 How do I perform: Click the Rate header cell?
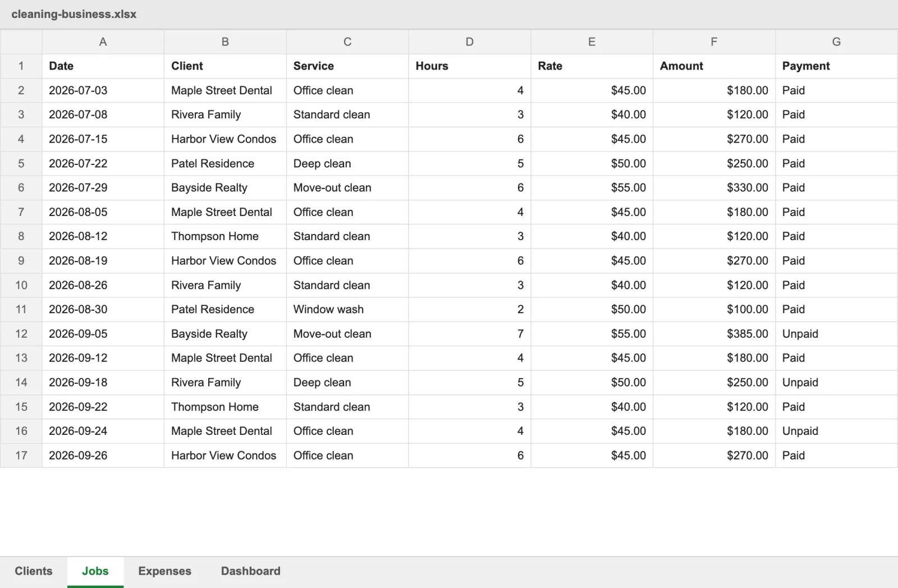592,66
